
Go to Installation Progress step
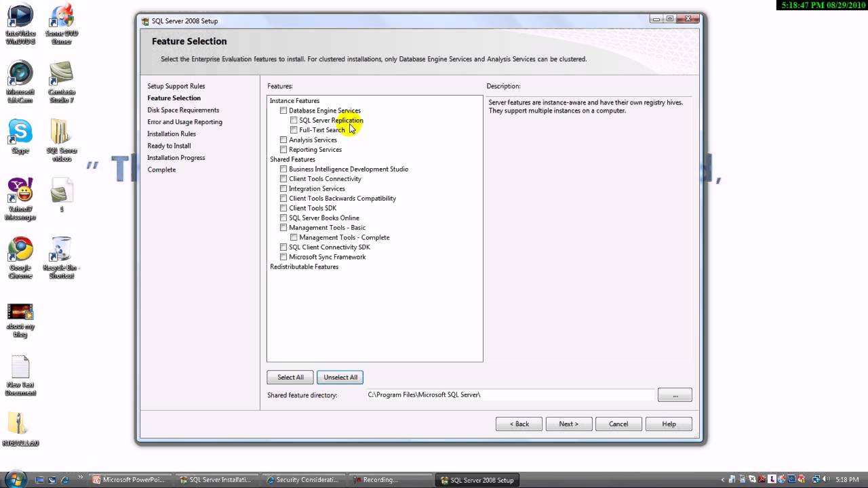point(176,158)
